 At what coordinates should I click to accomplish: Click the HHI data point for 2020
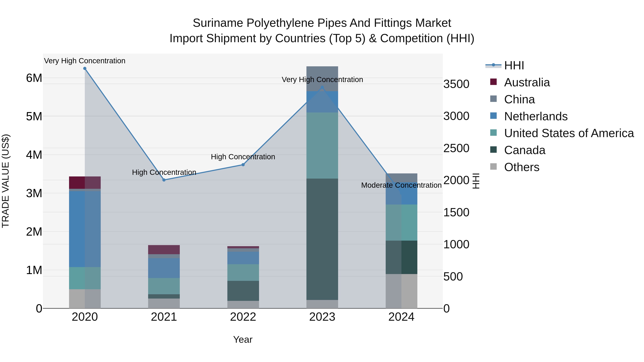(x=85, y=68)
